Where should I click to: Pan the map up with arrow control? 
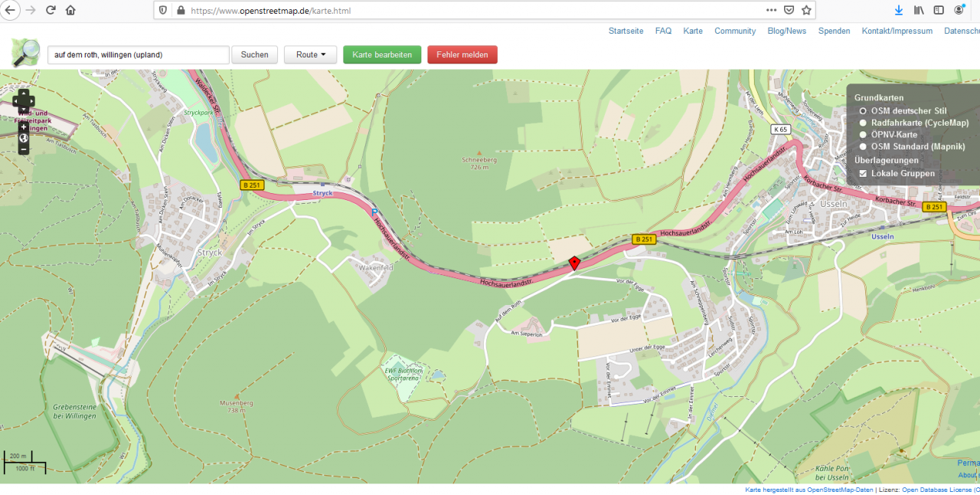pyautogui.click(x=24, y=93)
